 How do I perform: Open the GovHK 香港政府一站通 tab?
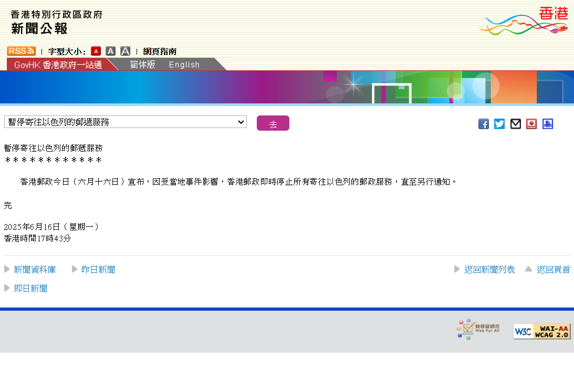pyautogui.click(x=58, y=65)
